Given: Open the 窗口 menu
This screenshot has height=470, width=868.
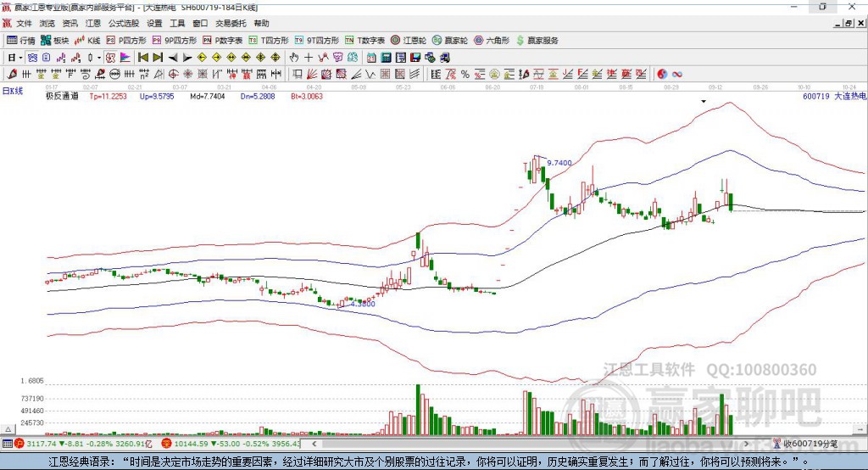Looking at the screenshot, I should (x=200, y=23).
